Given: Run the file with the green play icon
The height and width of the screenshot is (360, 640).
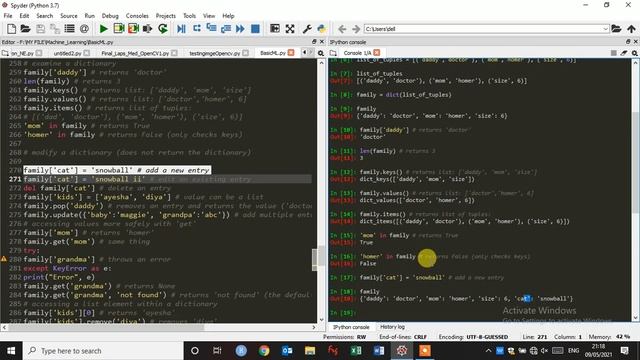Looking at the screenshot, I should [104, 29].
